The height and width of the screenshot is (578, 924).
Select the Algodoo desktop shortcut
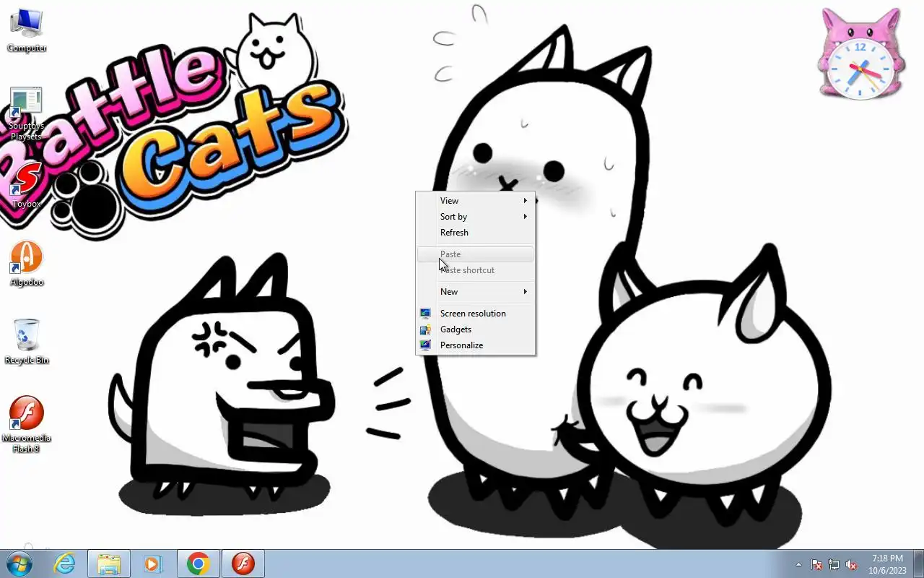point(27,264)
